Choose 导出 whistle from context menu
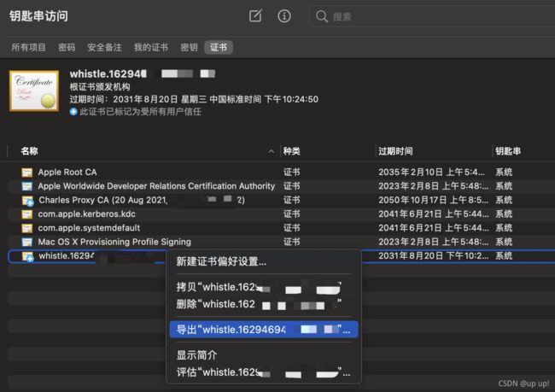Viewport: 555px width, 392px height. (x=264, y=330)
